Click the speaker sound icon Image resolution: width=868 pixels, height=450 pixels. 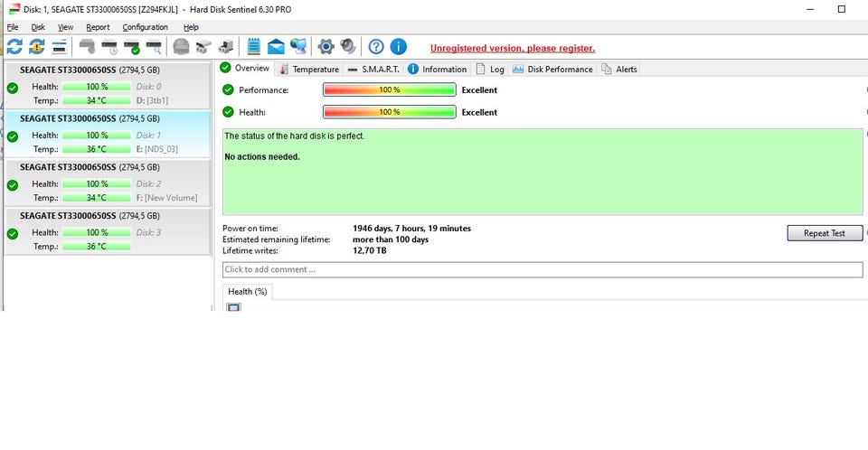(x=348, y=47)
